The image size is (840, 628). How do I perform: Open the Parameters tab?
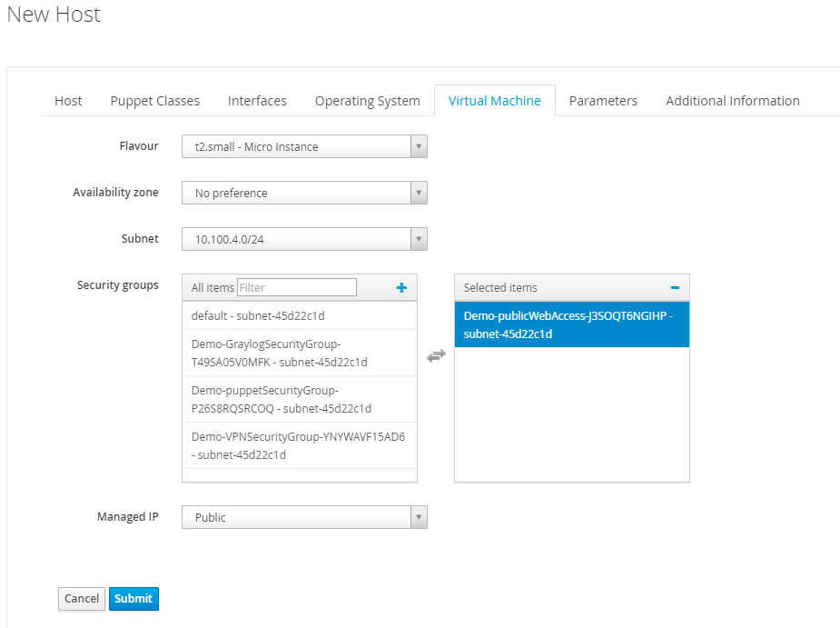[603, 101]
